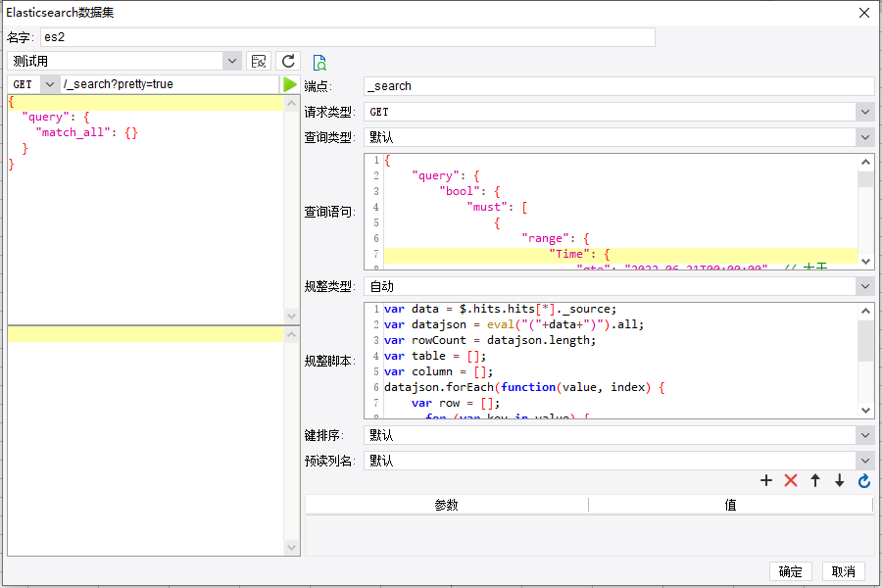Expand the GET method dropdown beside the path
Image resolution: width=882 pixels, height=588 pixels.
point(50,84)
